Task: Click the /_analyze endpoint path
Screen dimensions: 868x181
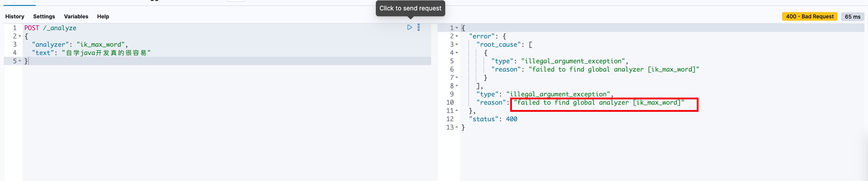Action: pyautogui.click(x=60, y=28)
